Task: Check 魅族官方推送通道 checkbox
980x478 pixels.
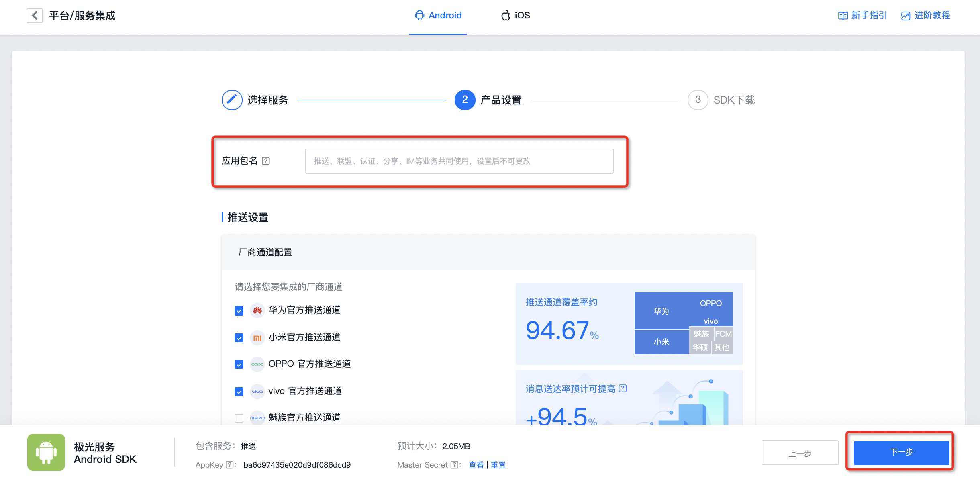Action: click(239, 418)
